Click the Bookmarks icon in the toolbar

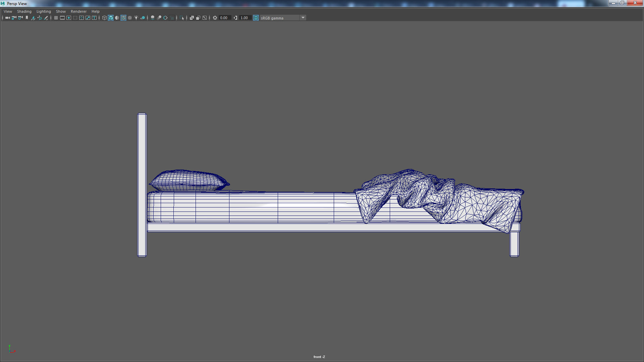tap(27, 18)
